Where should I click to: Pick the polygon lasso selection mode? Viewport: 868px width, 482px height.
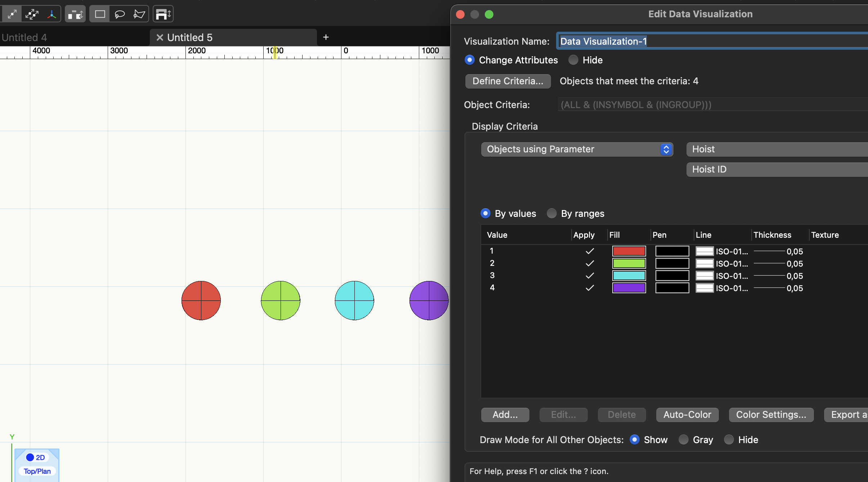point(140,14)
